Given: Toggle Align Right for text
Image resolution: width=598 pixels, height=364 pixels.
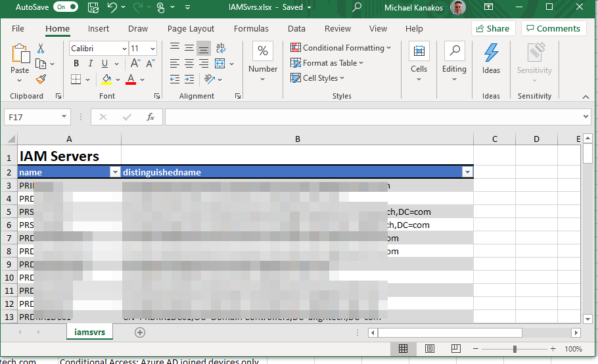Looking at the screenshot, I should pyautogui.click(x=204, y=63).
